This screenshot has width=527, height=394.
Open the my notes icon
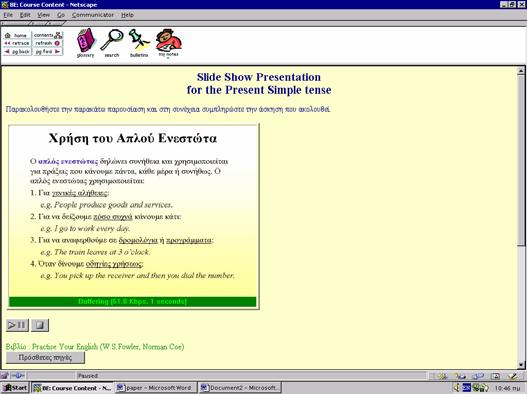[168, 43]
